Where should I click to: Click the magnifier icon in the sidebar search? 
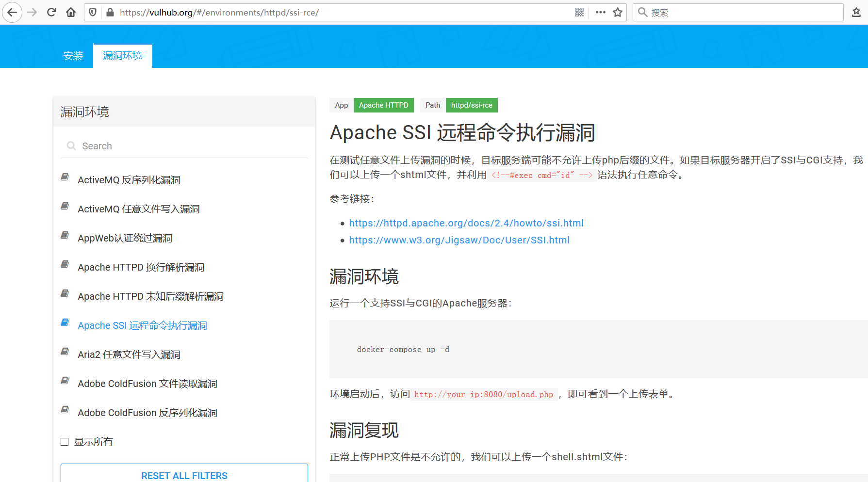tap(71, 146)
